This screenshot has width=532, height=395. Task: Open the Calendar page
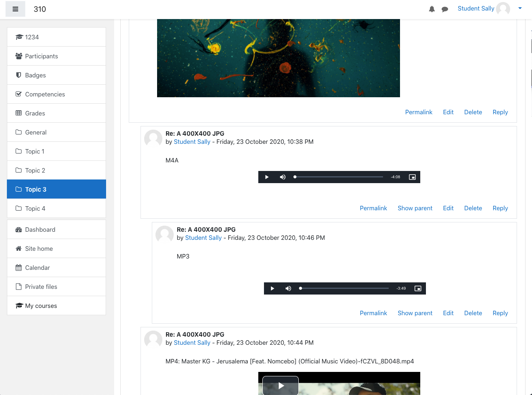pyautogui.click(x=57, y=267)
